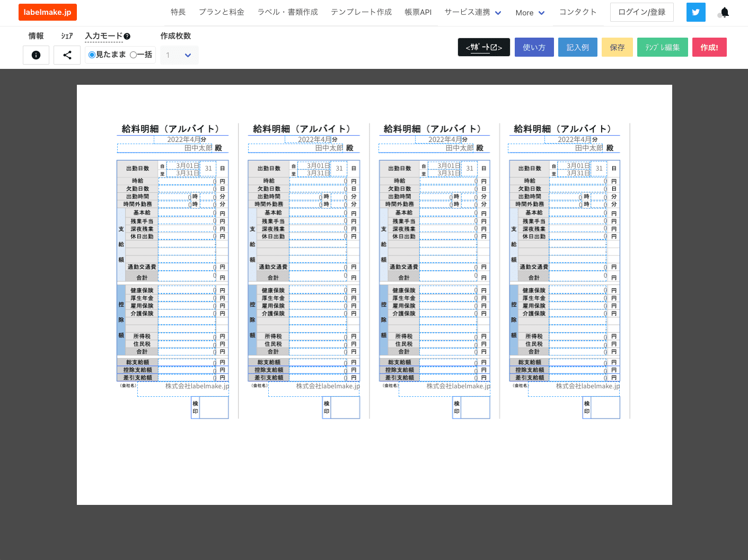Open the テンプレート作成 menu item
The height and width of the screenshot is (560, 748).
coord(361,12)
